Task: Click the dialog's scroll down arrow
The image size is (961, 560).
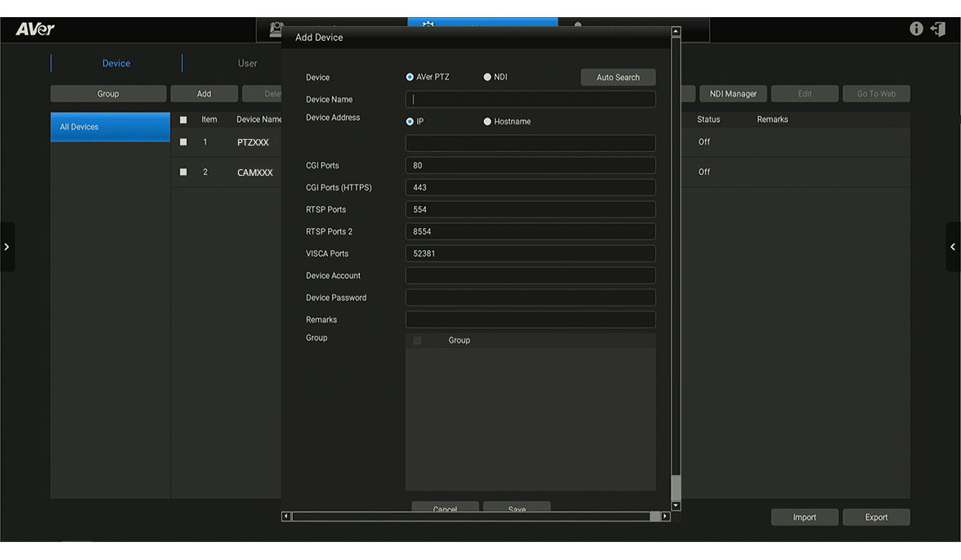Action: coord(676,506)
